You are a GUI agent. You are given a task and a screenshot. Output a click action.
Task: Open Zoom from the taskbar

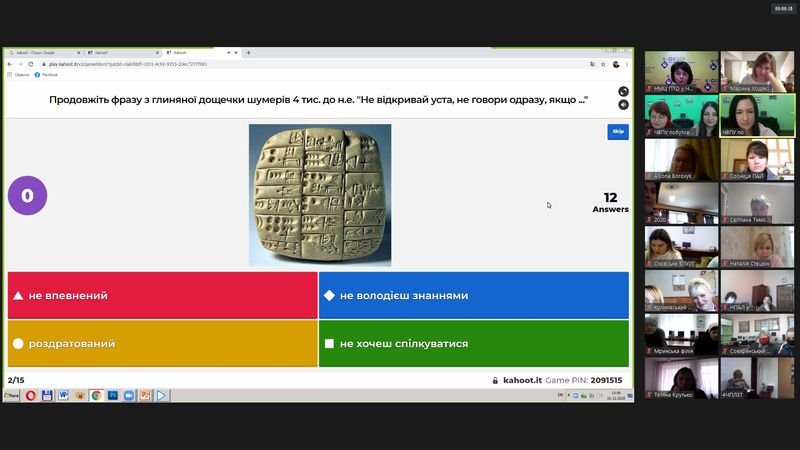[128, 396]
